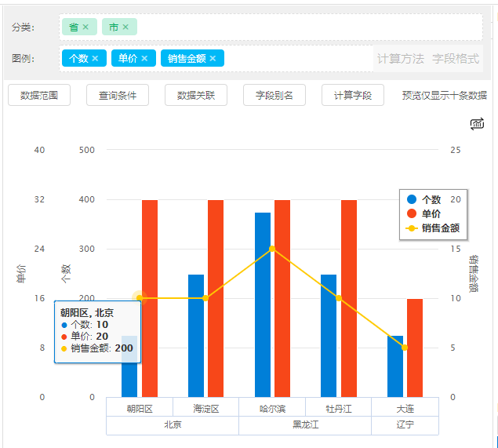Screen dimensions: 498x448
Task: Click the 数据关联 button
Action: [196, 95]
